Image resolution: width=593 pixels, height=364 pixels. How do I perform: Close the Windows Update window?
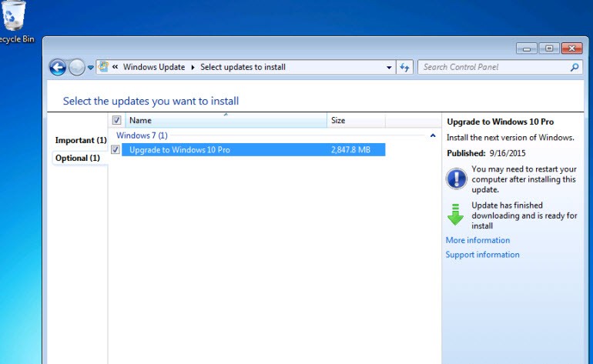(571, 48)
